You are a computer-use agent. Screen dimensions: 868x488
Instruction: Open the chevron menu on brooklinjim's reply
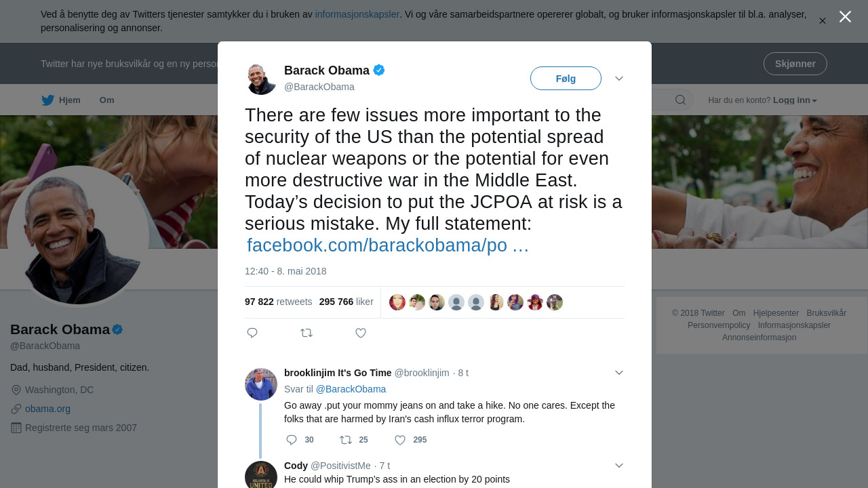coord(619,373)
